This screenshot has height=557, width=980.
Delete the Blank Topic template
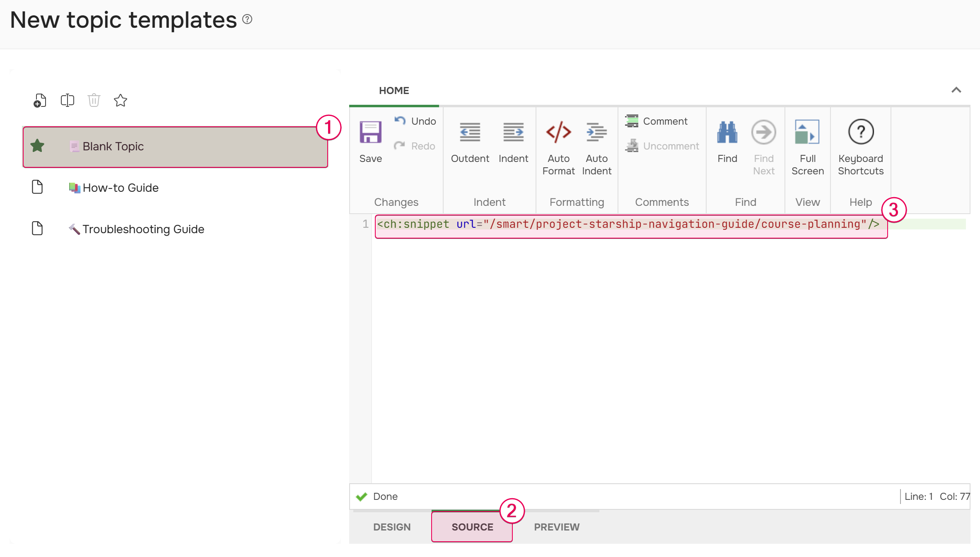pyautogui.click(x=94, y=100)
